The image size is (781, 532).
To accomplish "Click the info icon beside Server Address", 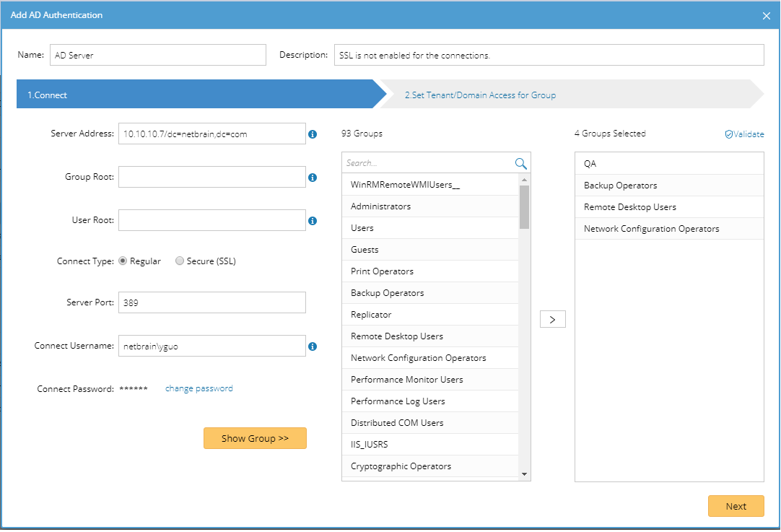I will [x=313, y=134].
